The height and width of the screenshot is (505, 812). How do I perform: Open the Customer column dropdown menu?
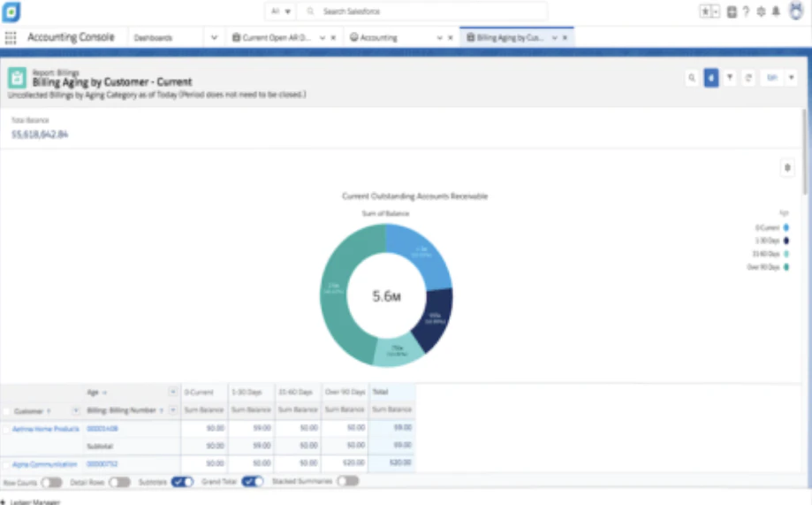point(76,410)
